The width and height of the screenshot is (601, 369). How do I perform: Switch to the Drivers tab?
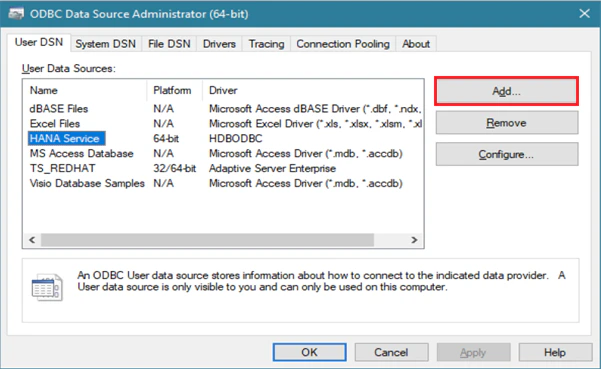coord(219,44)
